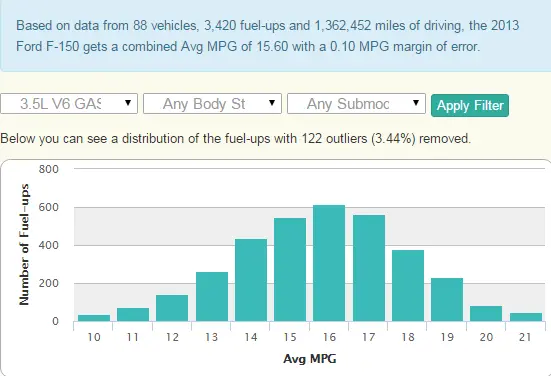
Task: Click the bar for 10 MPG
Action: point(94,318)
